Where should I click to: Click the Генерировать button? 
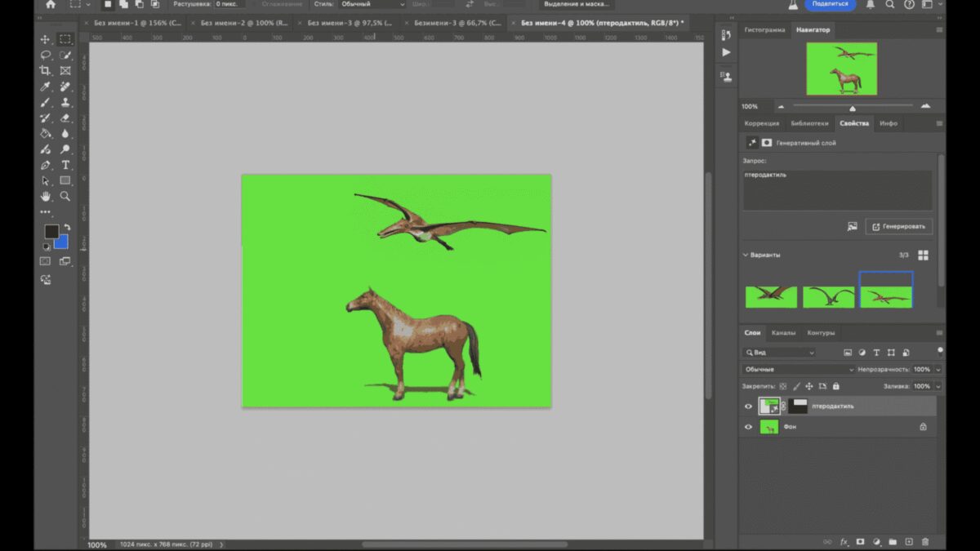(898, 226)
